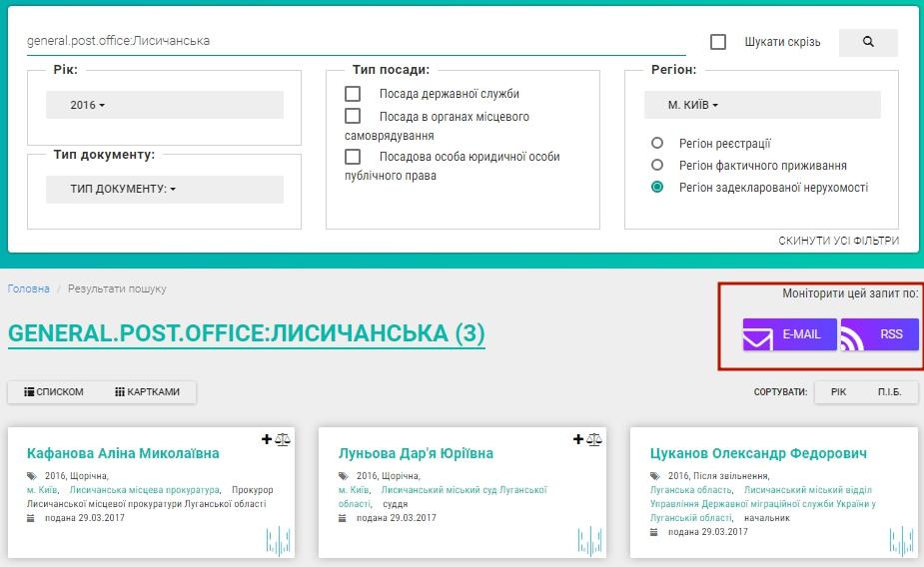The width and height of the screenshot is (924, 567).
Task: Check 'Посада в органах місцевого самоврядування'
Action: click(353, 117)
